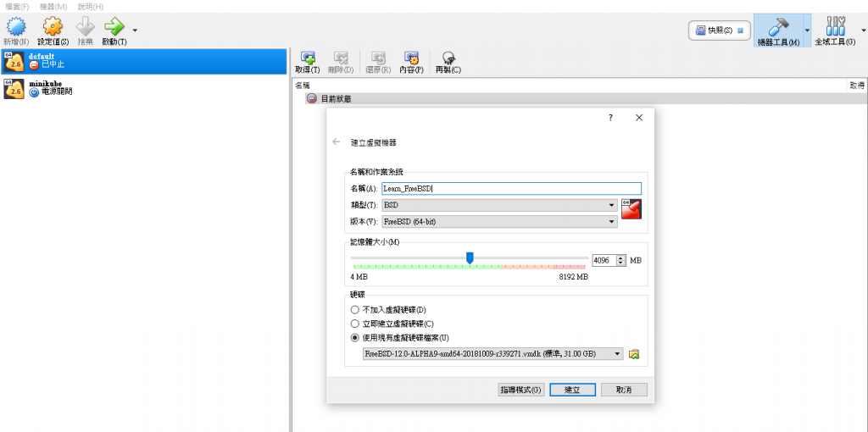Expand the Machine Tools dropdown arrow
This screenshot has width=868, height=432.
pos(807,30)
